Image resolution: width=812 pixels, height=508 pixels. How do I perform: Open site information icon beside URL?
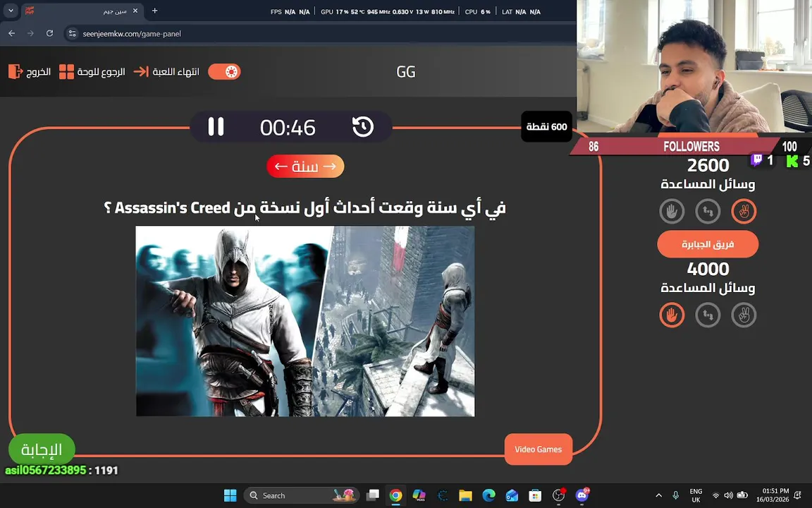pos(73,34)
